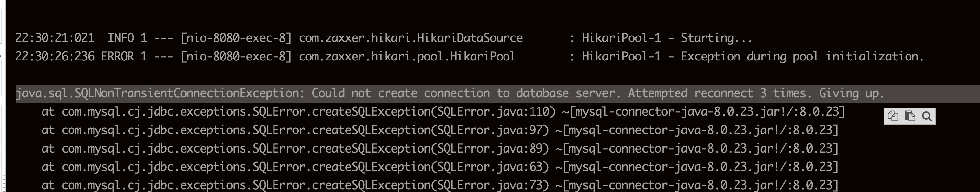Click "Exception during pool initialization." text
Screen dimensions: 980x192
click(802, 57)
